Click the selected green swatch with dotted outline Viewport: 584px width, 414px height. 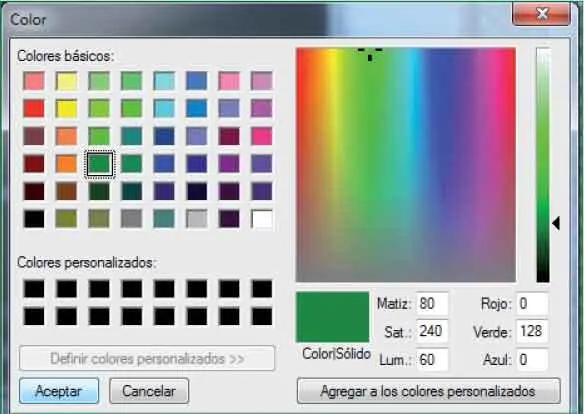point(99,164)
